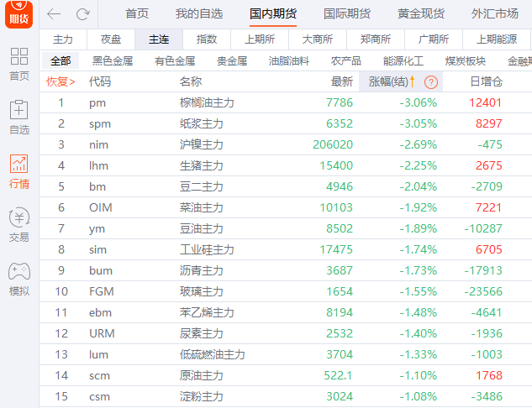532x408 pixels.
Task: Click the help question mark beside 涨幅(结)
Action: [430, 81]
